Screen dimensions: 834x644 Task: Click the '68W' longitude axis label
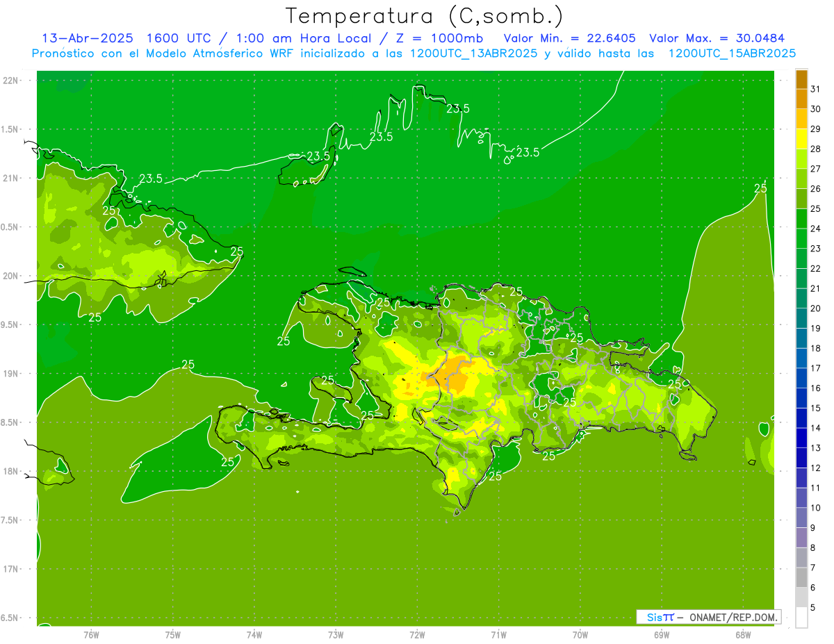click(743, 635)
